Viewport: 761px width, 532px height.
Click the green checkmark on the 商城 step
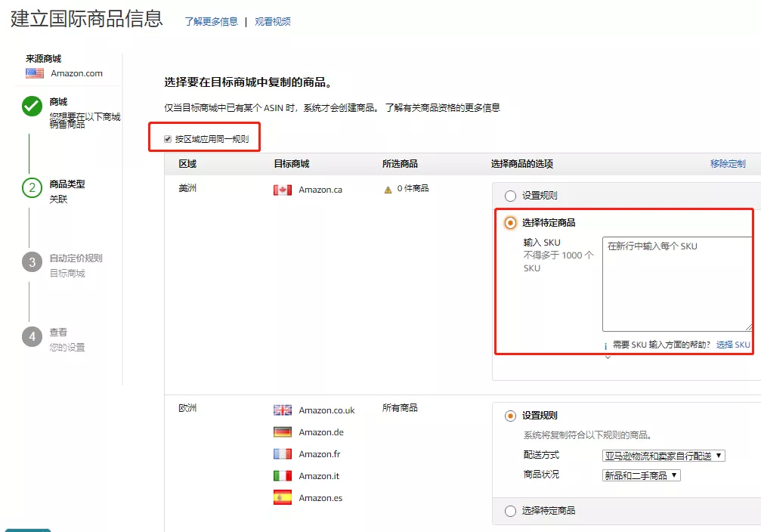pos(31,107)
